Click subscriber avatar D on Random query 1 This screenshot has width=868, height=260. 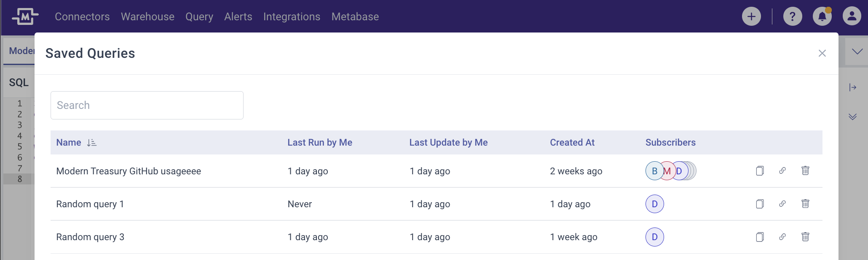[655, 204]
